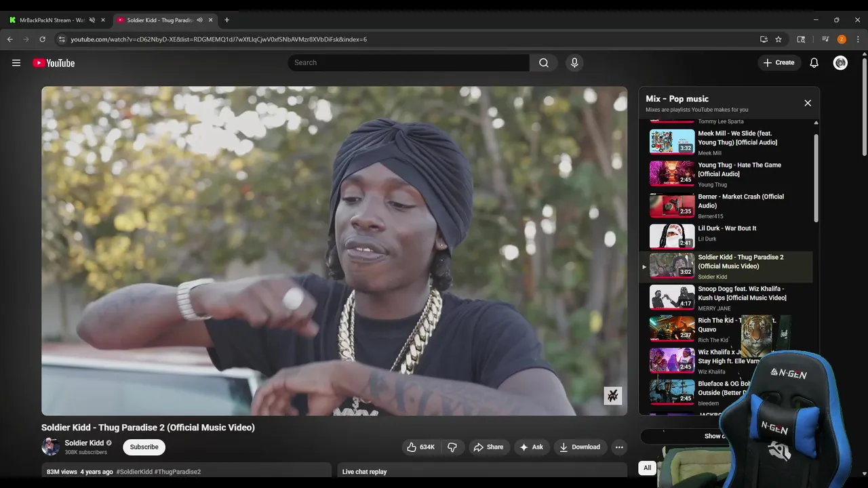Open the Soldier Kidd channel avatar

(50, 447)
